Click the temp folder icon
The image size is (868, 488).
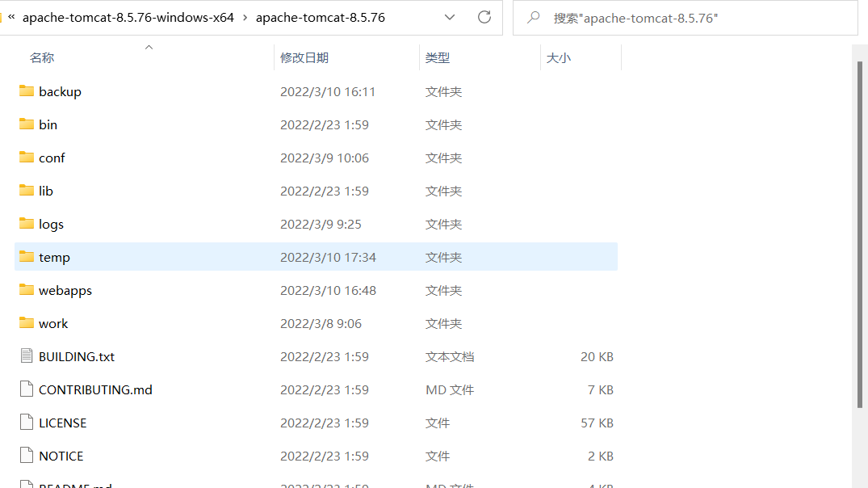(x=27, y=256)
